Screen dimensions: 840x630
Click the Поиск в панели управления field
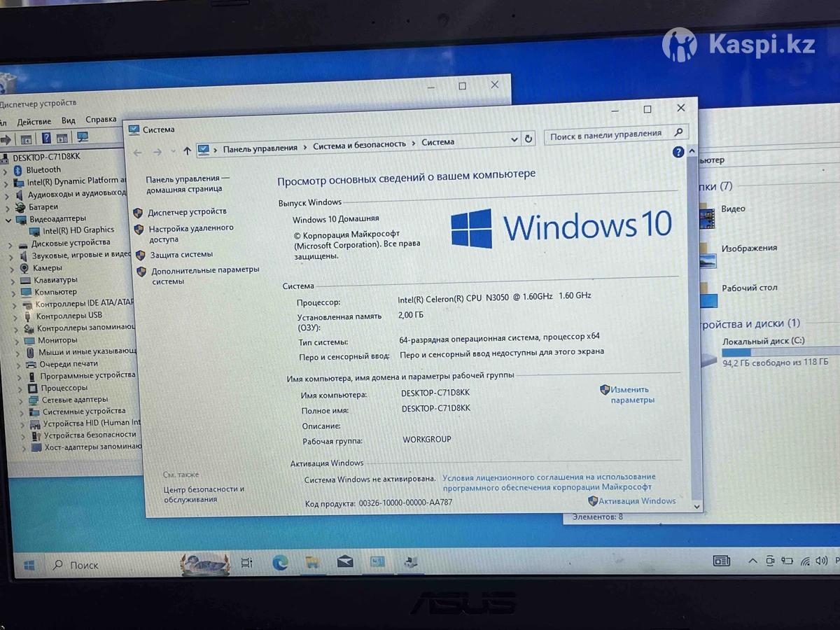[x=605, y=134]
